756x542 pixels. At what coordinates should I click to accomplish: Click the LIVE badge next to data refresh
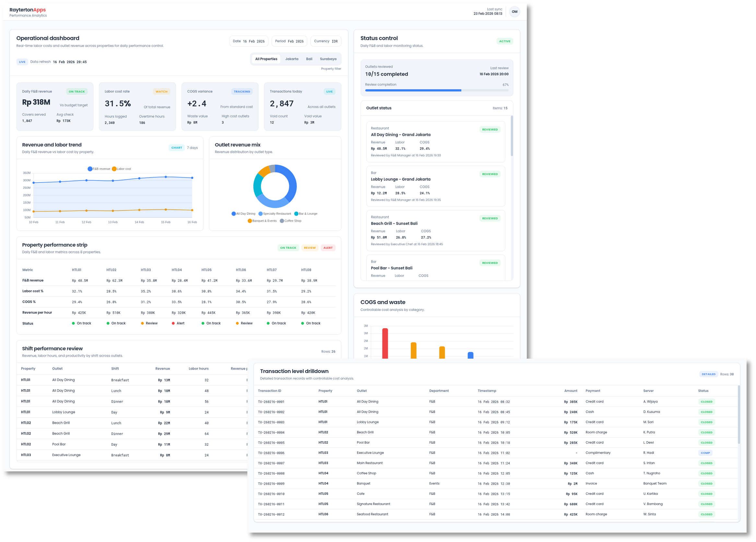[x=22, y=62]
